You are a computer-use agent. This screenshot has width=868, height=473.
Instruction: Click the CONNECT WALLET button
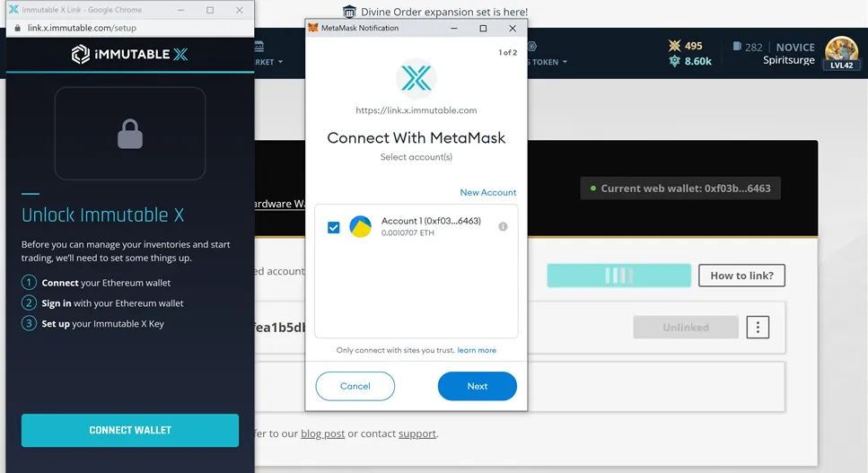(130, 431)
